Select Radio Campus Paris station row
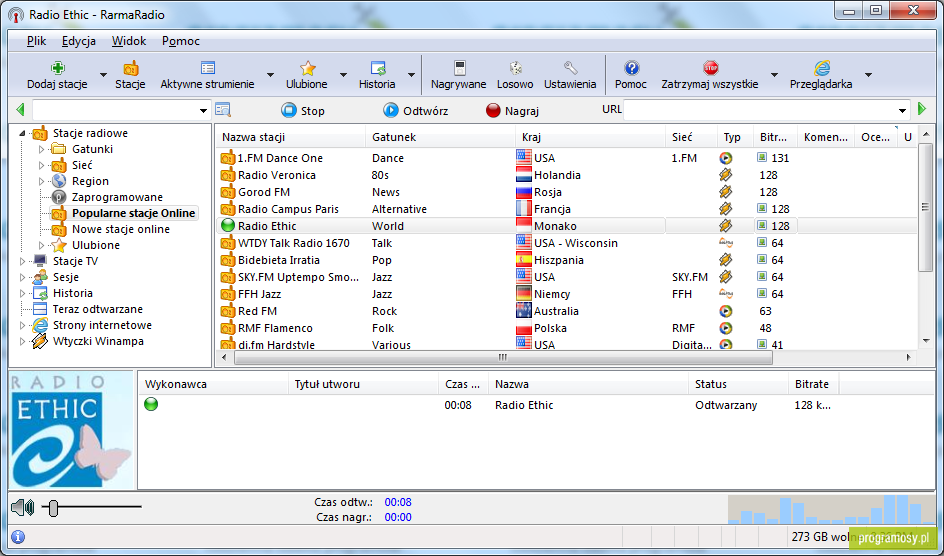 click(x=567, y=209)
